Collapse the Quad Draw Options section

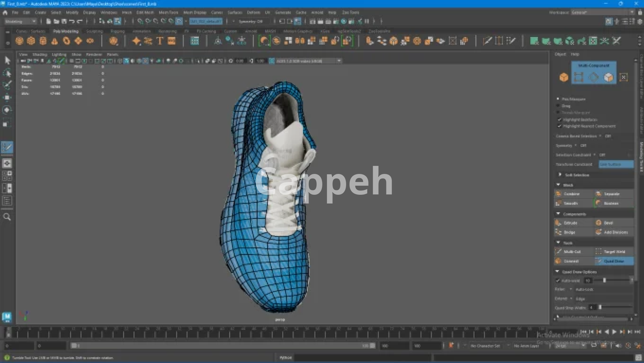(557, 272)
